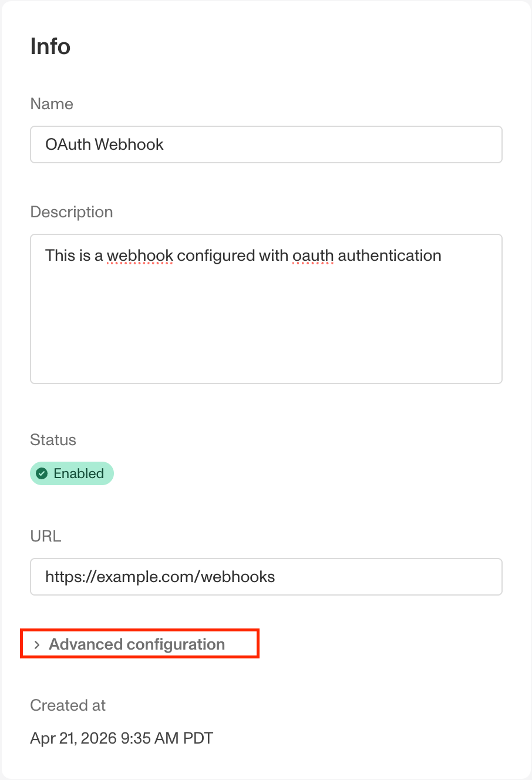The height and width of the screenshot is (780, 532).
Task: Click the Status label
Action: (53, 440)
